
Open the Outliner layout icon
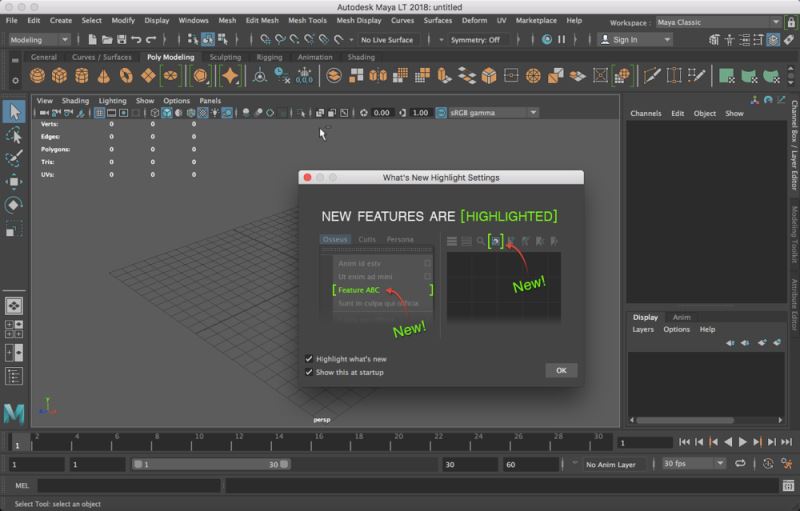pos(14,376)
